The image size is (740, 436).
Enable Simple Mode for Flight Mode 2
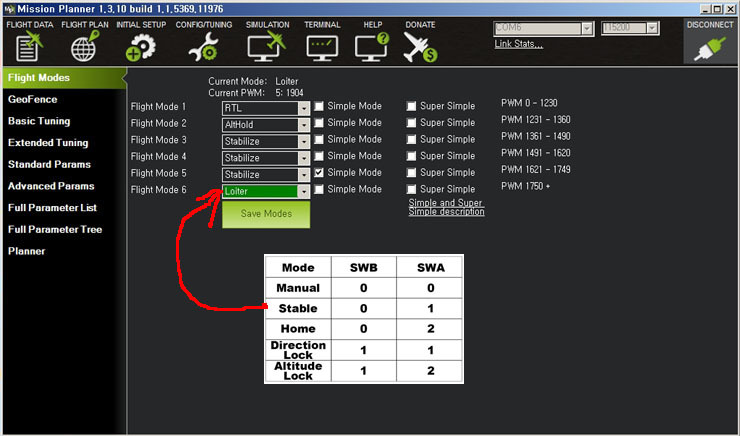click(x=319, y=123)
